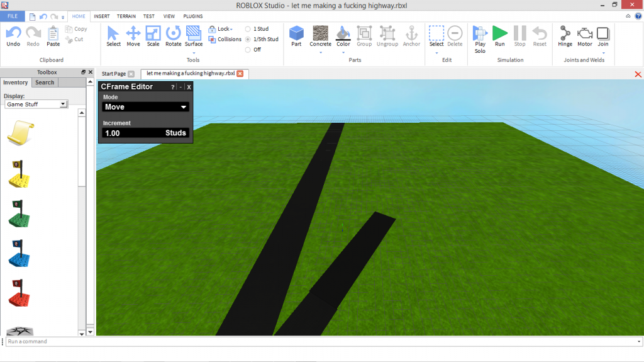Image resolution: width=644 pixels, height=362 pixels.
Task: Select the Hinge joint tool
Action: pos(565,37)
